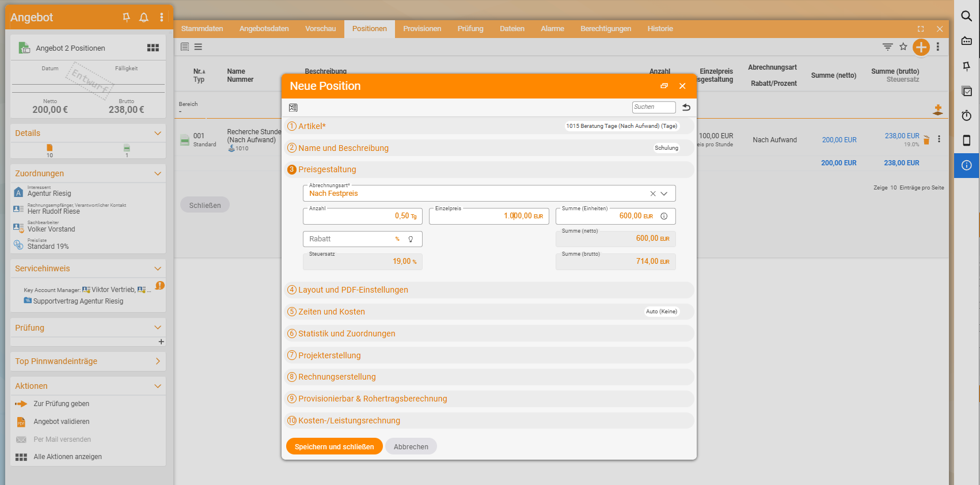Click the orange add-area icon in Bereich row
Screen dimensions: 980x485
click(x=938, y=110)
